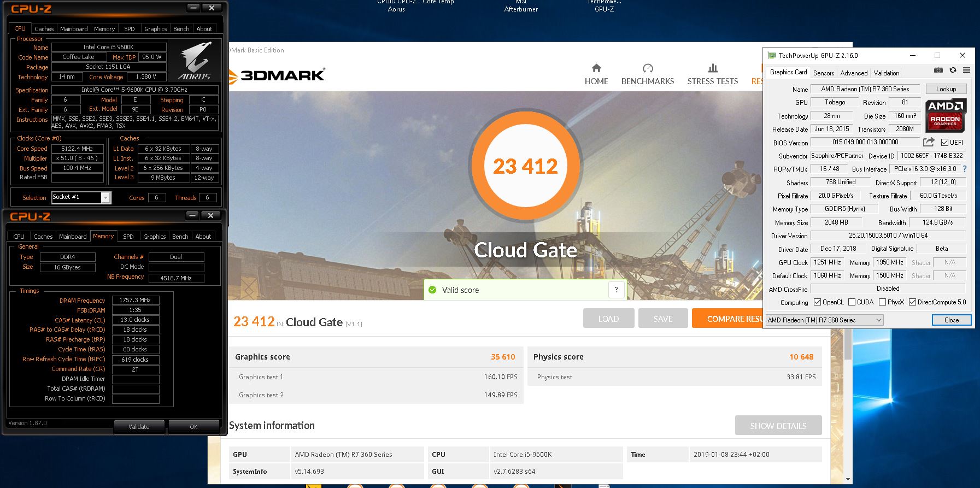
Task: Toggle the OpenCL checkbox
Action: tap(817, 302)
